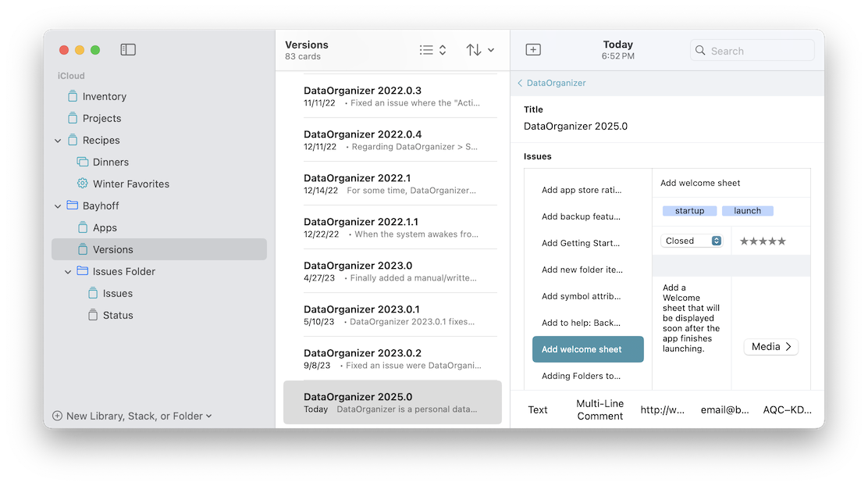
Task: Click the http://w... URL field
Action: click(x=663, y=409)
